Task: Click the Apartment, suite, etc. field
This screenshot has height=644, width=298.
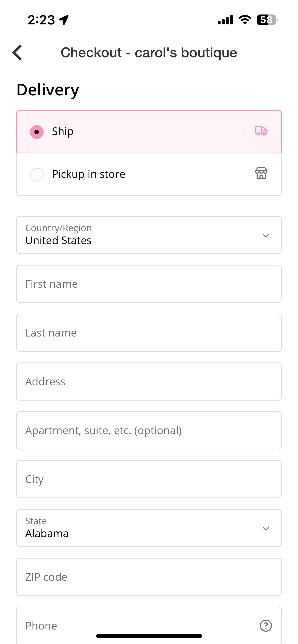Action: pyautogui.click(x=149, y=430)
